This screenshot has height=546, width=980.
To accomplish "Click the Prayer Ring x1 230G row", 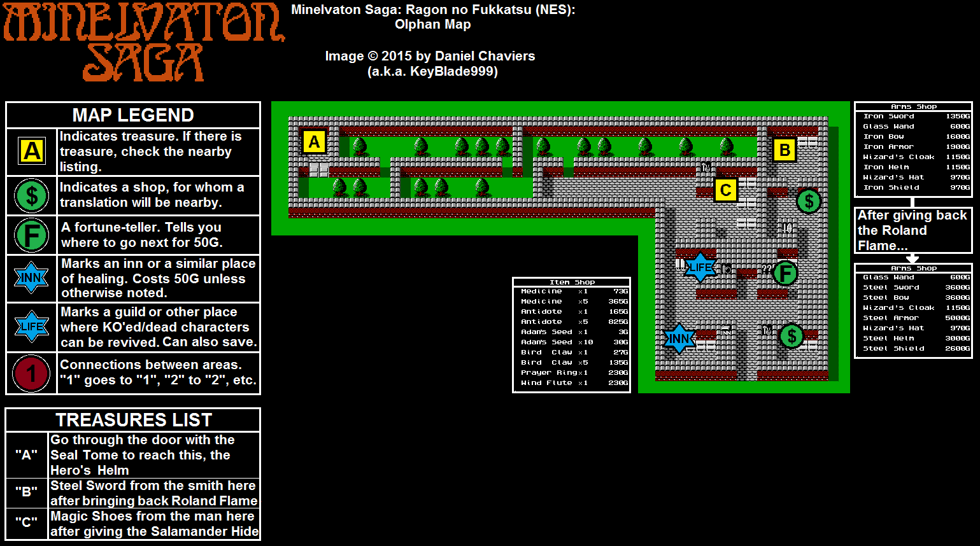I will (x=574, y=373).
